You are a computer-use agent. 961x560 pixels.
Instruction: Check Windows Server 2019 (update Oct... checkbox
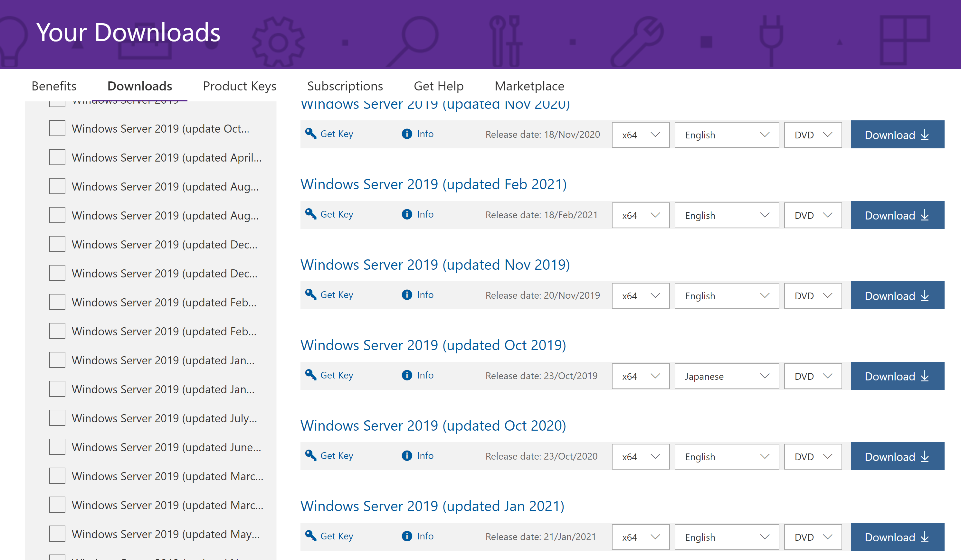(x=57, y=128)
